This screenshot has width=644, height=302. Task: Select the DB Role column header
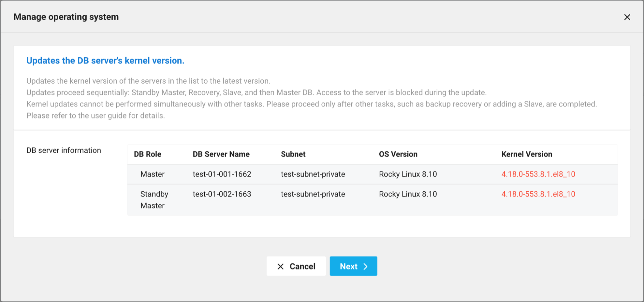pos(148,154)
